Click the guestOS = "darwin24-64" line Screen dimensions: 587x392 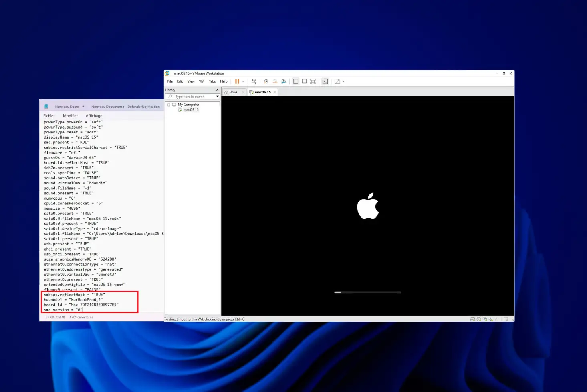[x=70, y=158]
